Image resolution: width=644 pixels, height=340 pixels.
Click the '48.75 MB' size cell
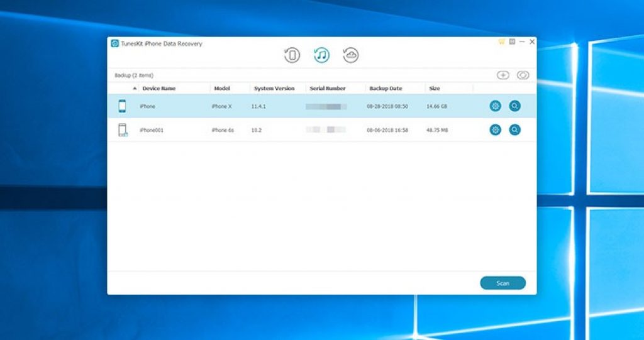pos(437,130)
